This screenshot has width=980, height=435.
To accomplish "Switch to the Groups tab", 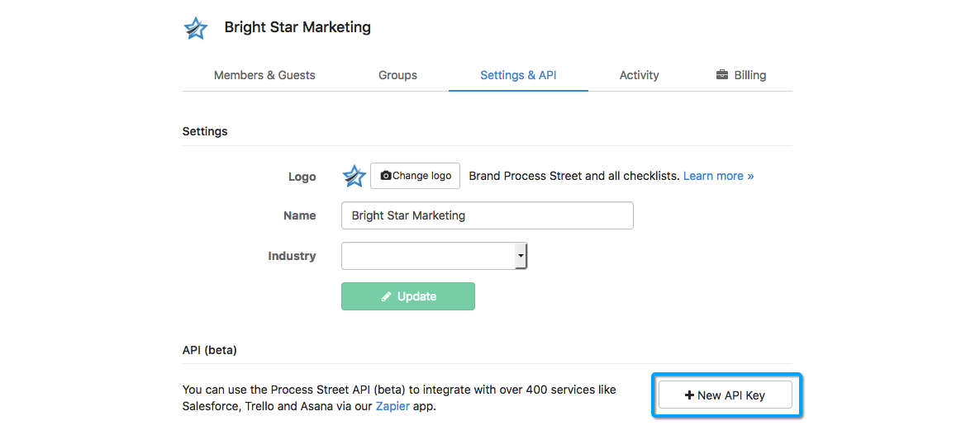I will pos(397,75).
